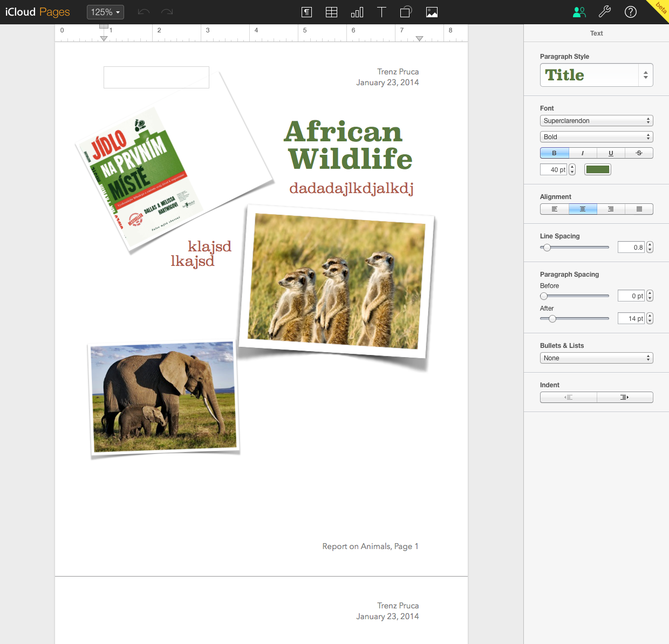
Task: Click the Redo arrow icon
Action: (167, 12)
